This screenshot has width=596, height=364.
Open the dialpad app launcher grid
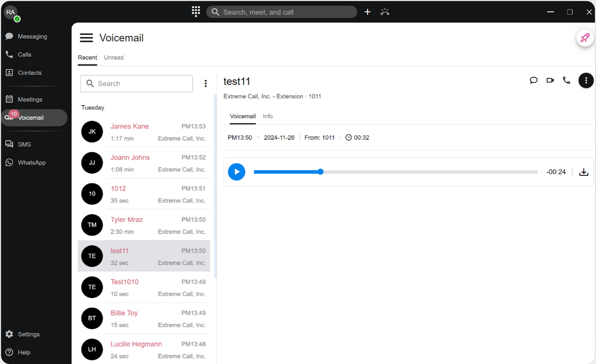[x=196, y=12]
